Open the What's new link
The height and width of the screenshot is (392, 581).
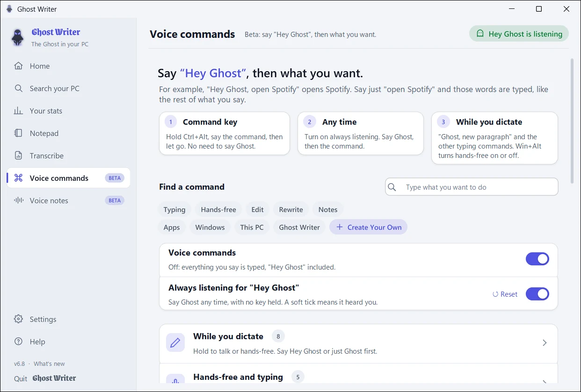49,363
